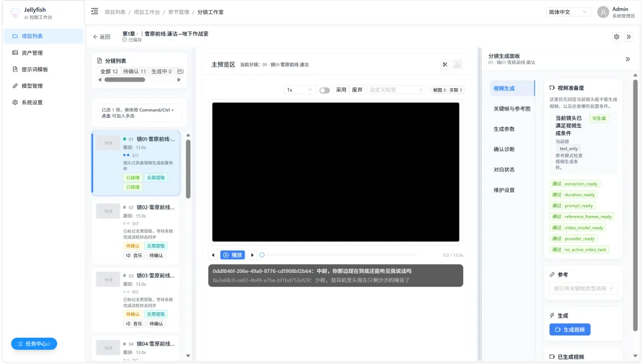Screen dimensions: 643x364
Task: Filter shot list by 生成中 0
Action: point(161,71)
